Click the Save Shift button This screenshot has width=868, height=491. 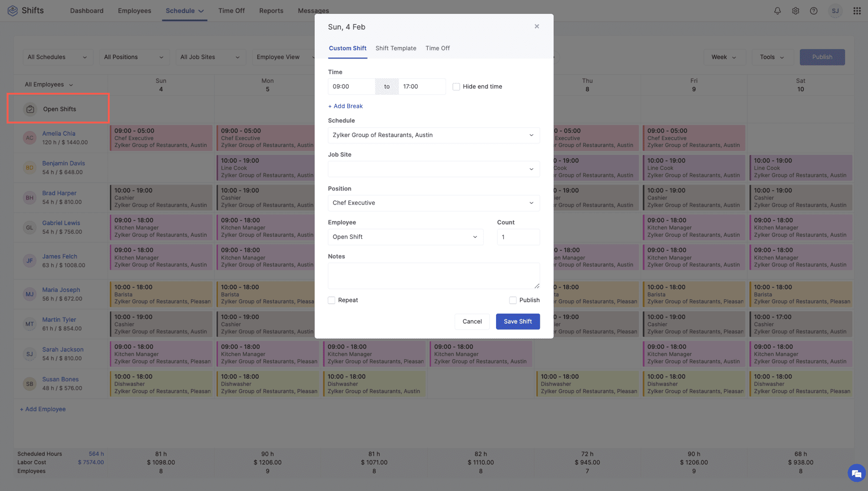pyautogui.click(x=517, y=321)
